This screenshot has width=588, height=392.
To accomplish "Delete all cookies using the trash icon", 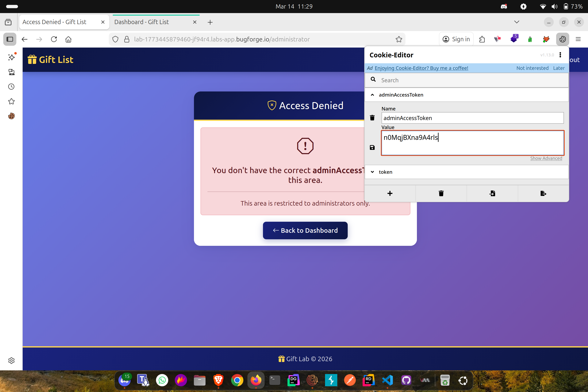I will (441, 193).
